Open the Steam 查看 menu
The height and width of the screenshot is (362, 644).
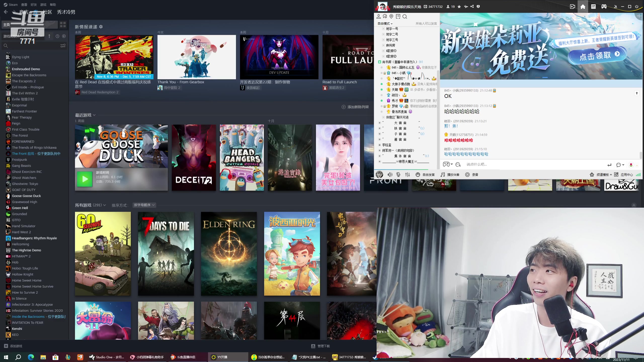pyautogui.click(x=24, y=5)
